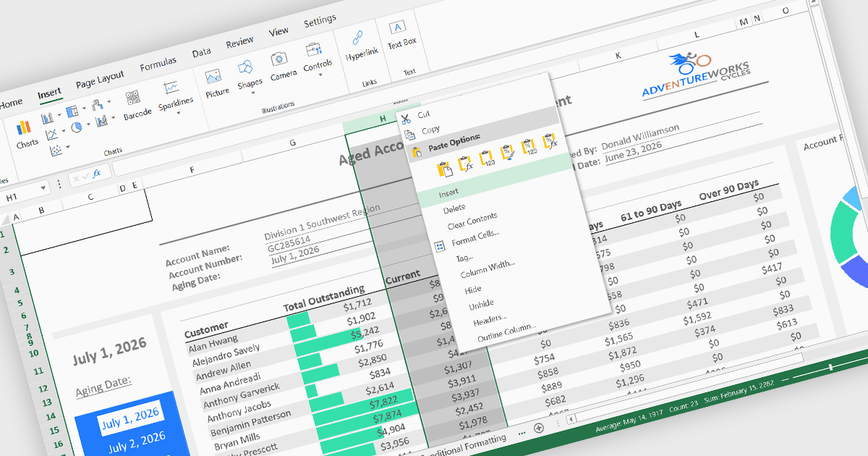
Task: Switch to the Home tab
Action: 11,104
